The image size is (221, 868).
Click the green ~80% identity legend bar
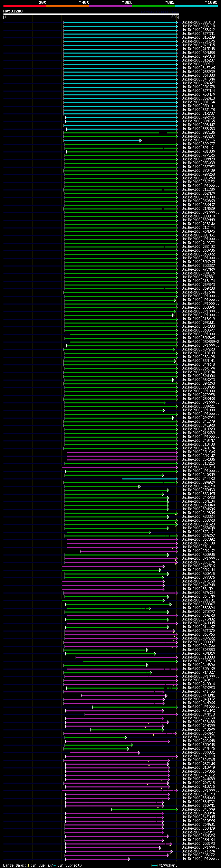pyautogui.click(x=153, y=6)
